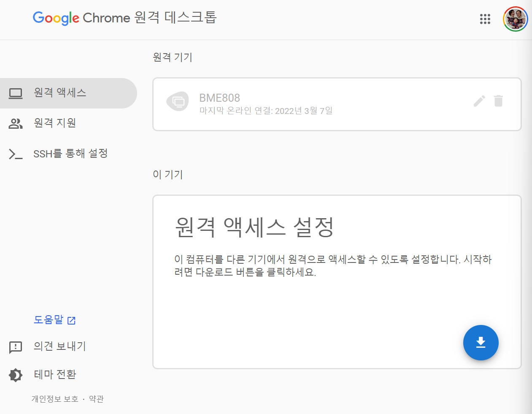Viewport: 532px width, 414px height.
Task: Click the BME808 device name
Action: (219, 98)
